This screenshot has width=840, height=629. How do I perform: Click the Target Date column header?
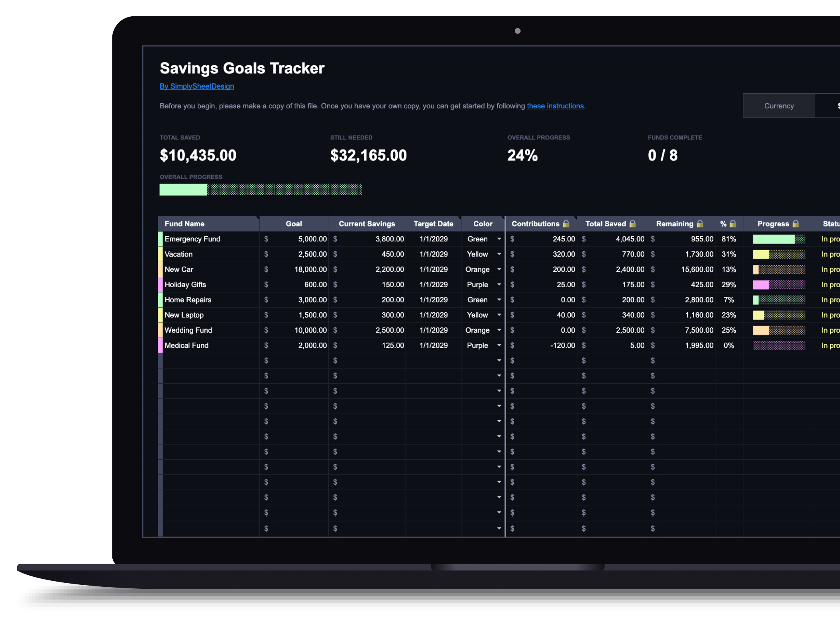click(x=434, y=224)
